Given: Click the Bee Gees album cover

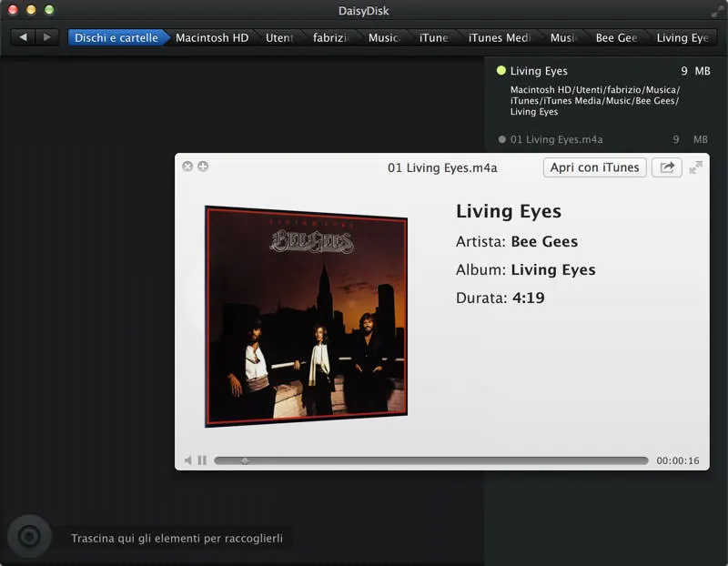Looking at the screenshot, I should coord(306,316).
